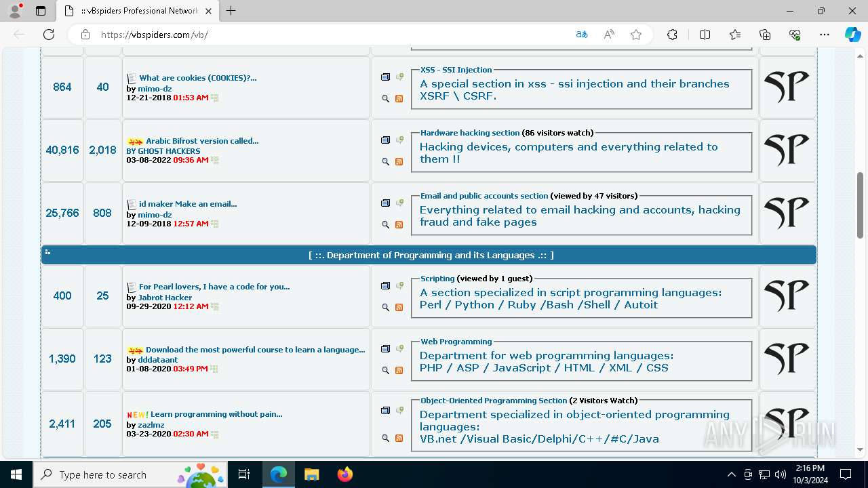868x488 pixels.
Task: Select the vBspiders Professional Network tab
Action: (x=138, y=11)
